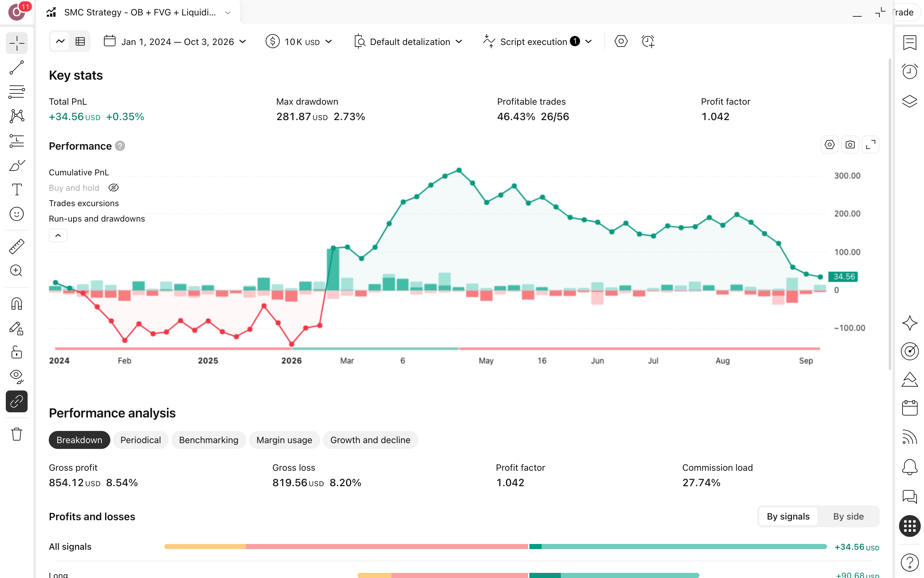Viewport: 924px width, 578px height.
Task: Select the XABCD pattern tool
Action: [16, 116]
